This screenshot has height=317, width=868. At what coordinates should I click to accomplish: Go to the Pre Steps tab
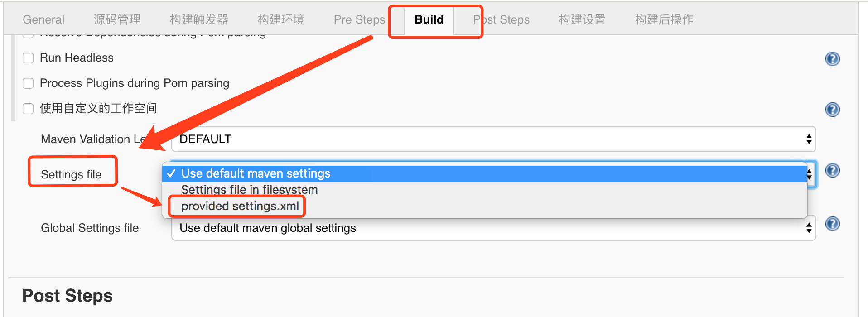(x=359, y=19)
